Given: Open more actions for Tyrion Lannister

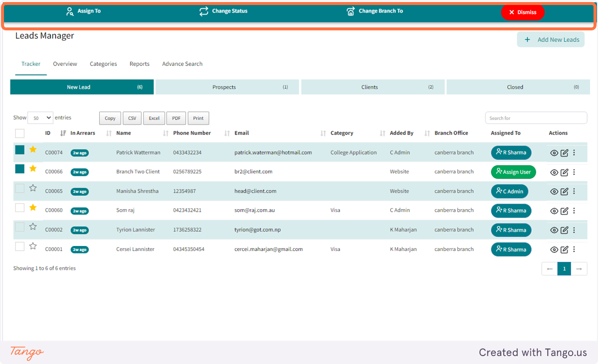Looking at the screenshot, I should pyautogui.click(x=574, y=231).
